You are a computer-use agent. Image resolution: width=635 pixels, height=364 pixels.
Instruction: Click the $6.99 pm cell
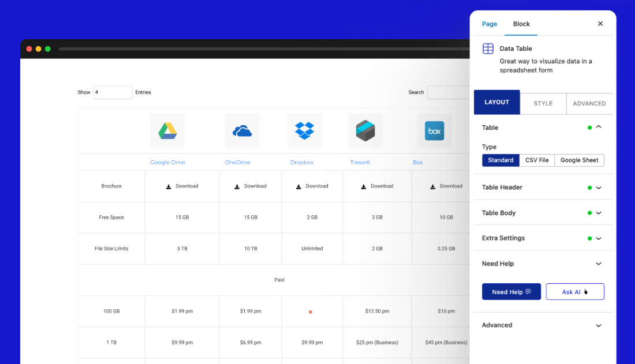(251, 343)
